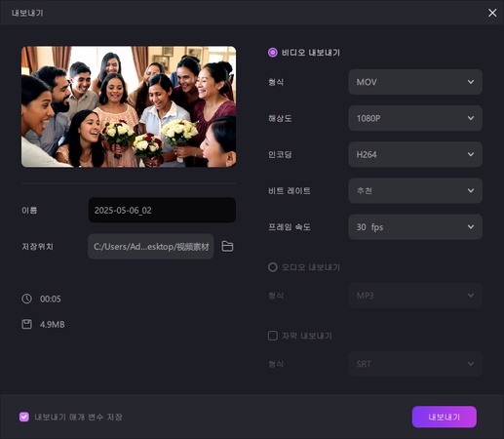This screenshot has height=439, width=504.
Task: Click the save location path field
Action: tap(151, 247)
